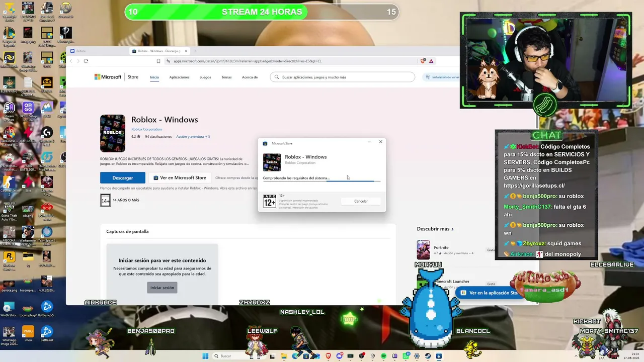The width and height of the screenshot is (644, 362).
Task: Open Spotify from taskbar
Action: [383, 356]
